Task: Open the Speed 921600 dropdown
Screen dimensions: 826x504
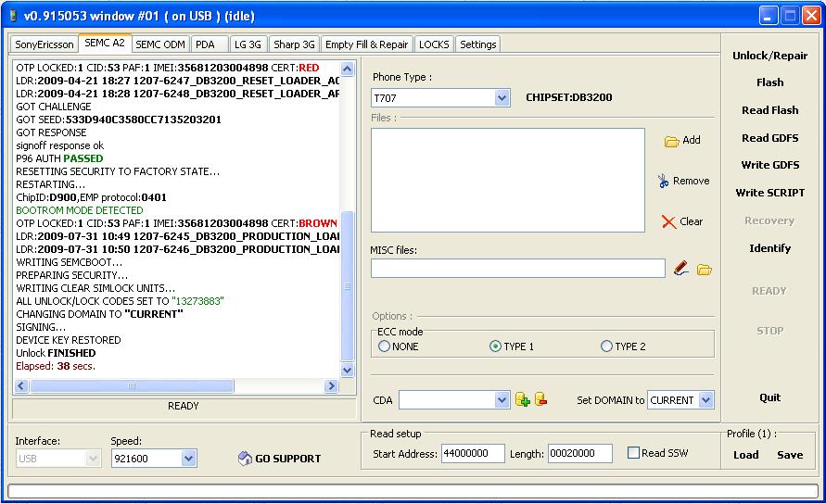Action: click(188, 459)
